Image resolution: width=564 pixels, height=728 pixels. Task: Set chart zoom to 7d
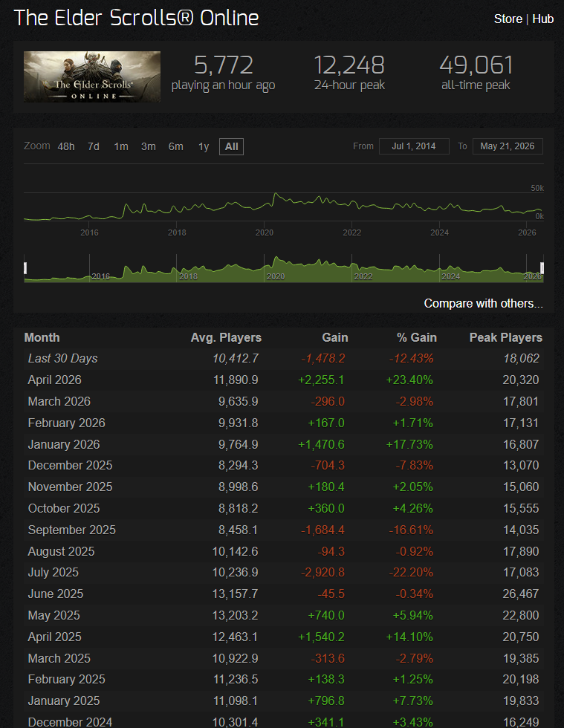pos(94,147)
